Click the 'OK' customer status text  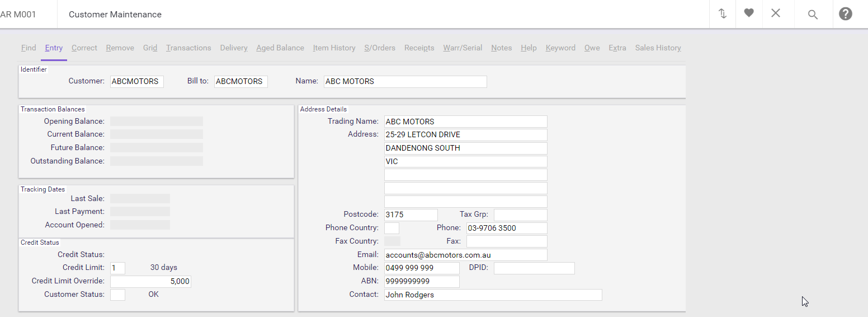pyautogui.click(x=153, y=294)
